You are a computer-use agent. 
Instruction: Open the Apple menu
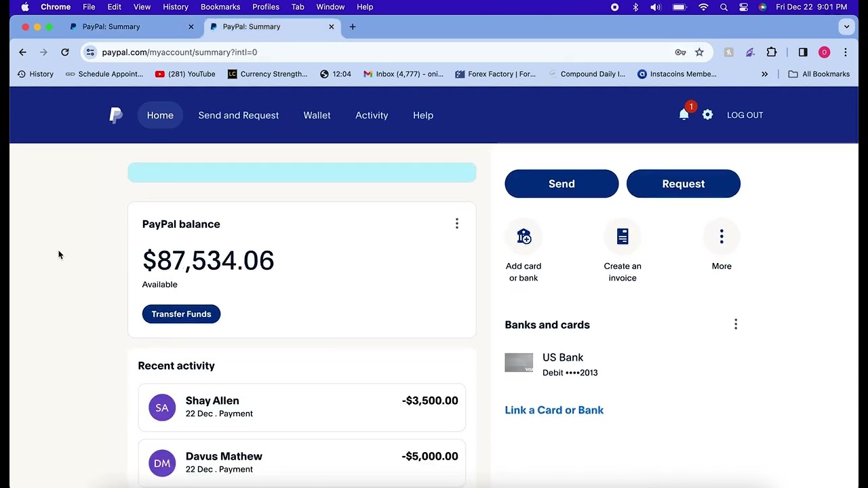25,7
